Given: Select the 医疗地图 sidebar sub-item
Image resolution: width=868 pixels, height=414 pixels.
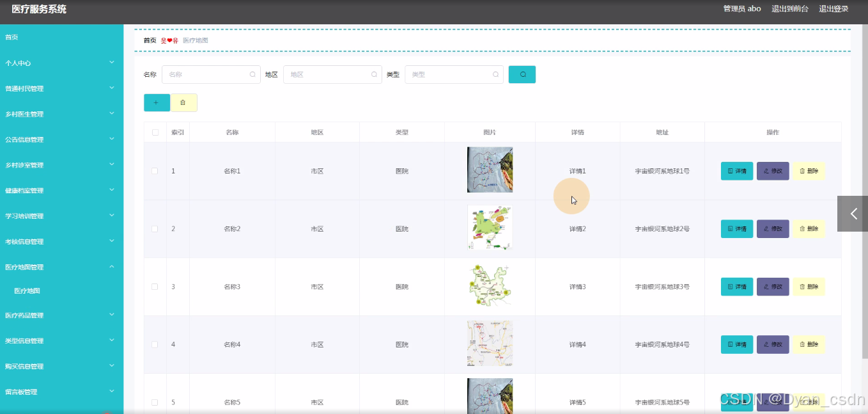Looking at the screenshot, I should point(61,291).
